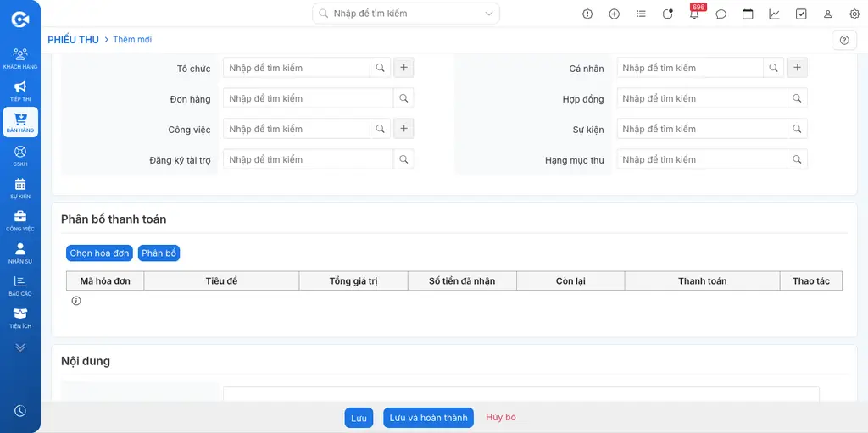
Task: Open the Báo cáo sidebar menu
Action: pyautogui.click(x=20, y=286)
